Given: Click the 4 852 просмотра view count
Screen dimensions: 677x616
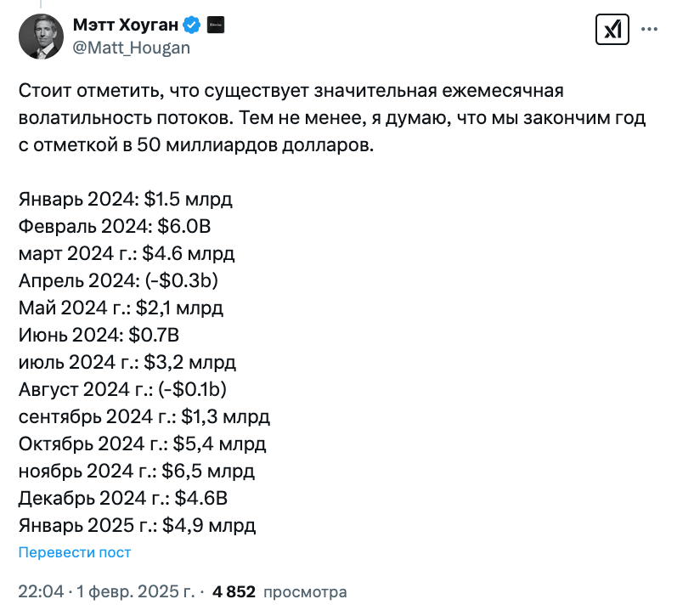Looking at the screenshot, I should [x=279, y=592].
